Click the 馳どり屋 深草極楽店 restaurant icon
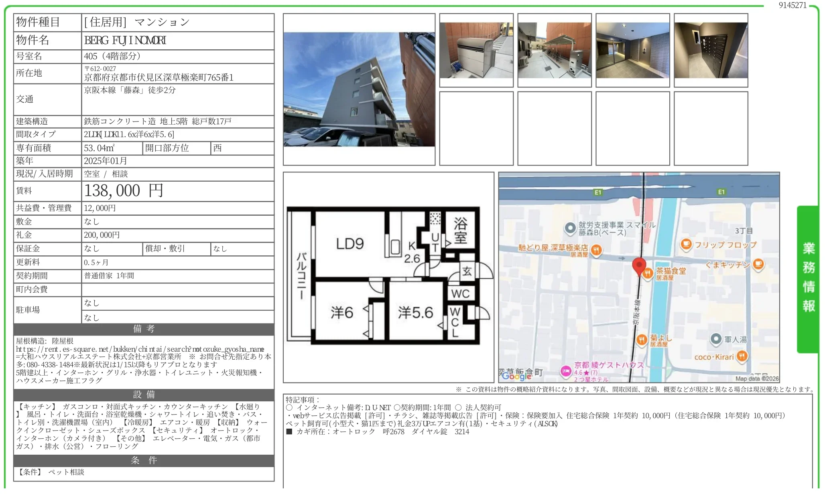This screenshot has width=825, height=504. pyautogui.click(x=596, y=251)
